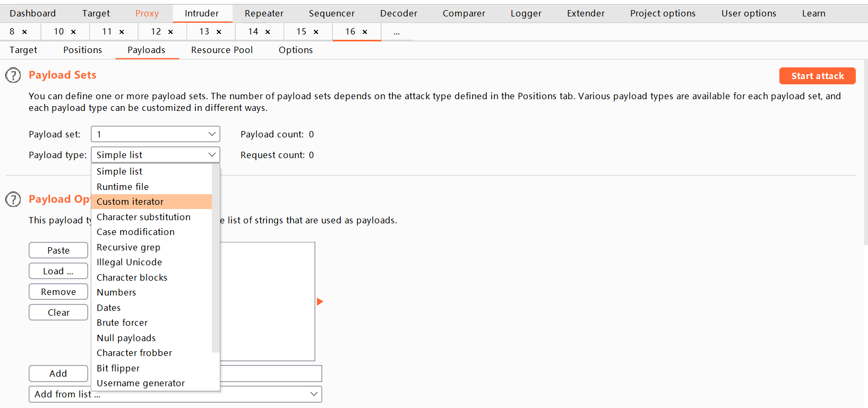Start the Intruder attack
Viewport: 868px width, 408px height.
point(817,76)
